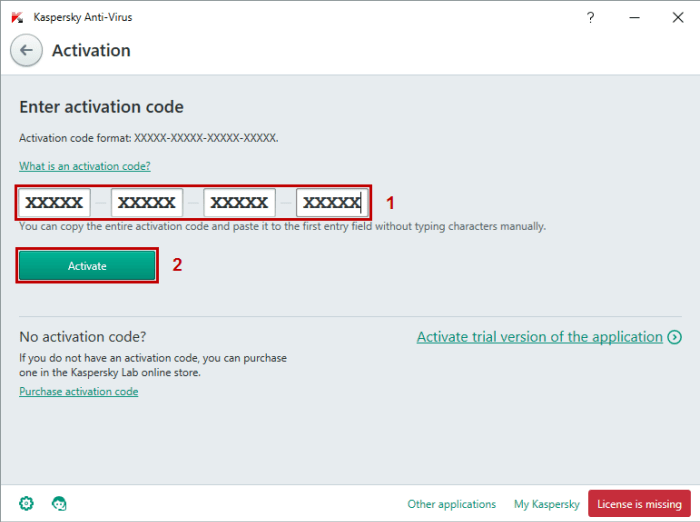Click the Kaspersky logo in title bar
The image size is (700, 522).
[17, 17]
